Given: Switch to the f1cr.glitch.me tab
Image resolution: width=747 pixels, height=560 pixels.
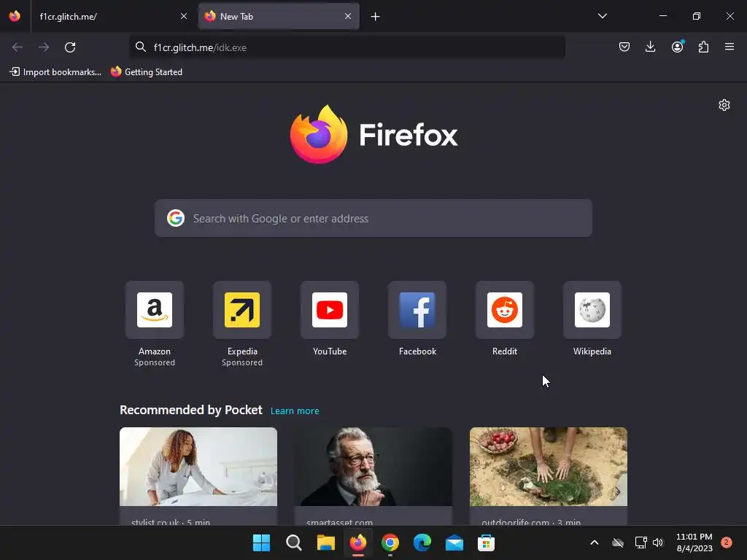Looking at the screenshot, I should click(x=112, y=16).
